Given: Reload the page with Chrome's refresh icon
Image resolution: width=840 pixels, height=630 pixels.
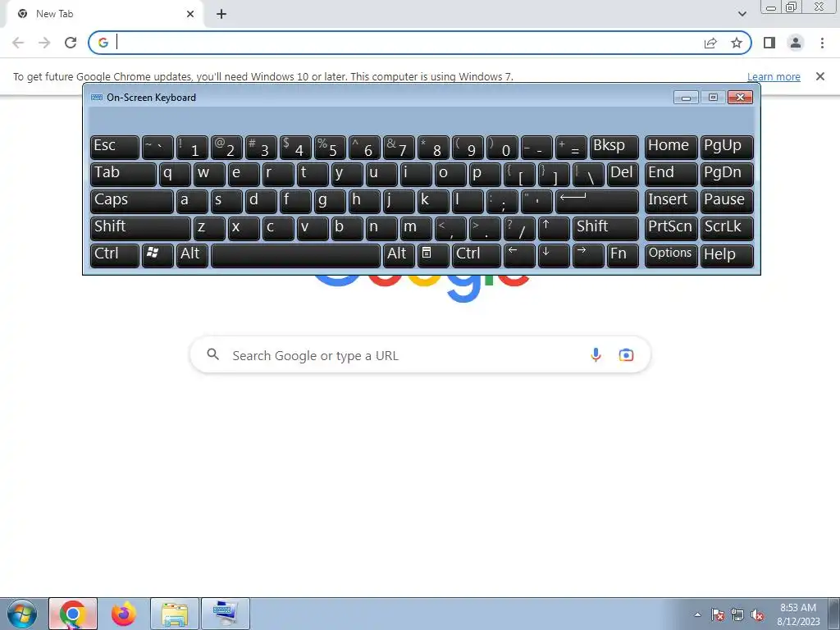Looking at the screenshot, I should click(x=71, y=43).
